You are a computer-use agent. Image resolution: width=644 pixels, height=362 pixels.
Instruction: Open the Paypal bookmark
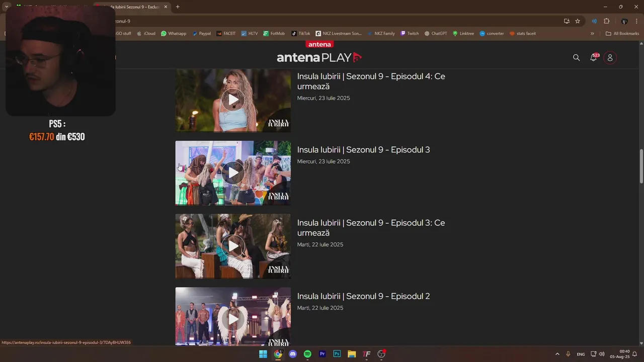coord(201,34)
